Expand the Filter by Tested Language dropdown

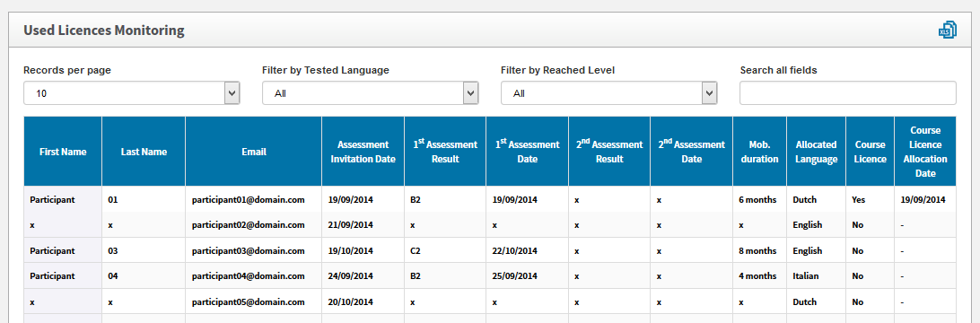371,93
